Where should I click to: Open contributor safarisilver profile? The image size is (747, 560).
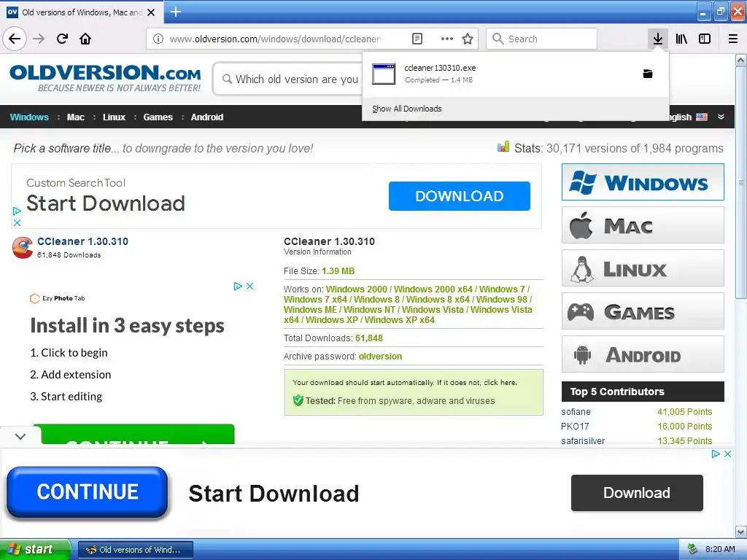583,441
